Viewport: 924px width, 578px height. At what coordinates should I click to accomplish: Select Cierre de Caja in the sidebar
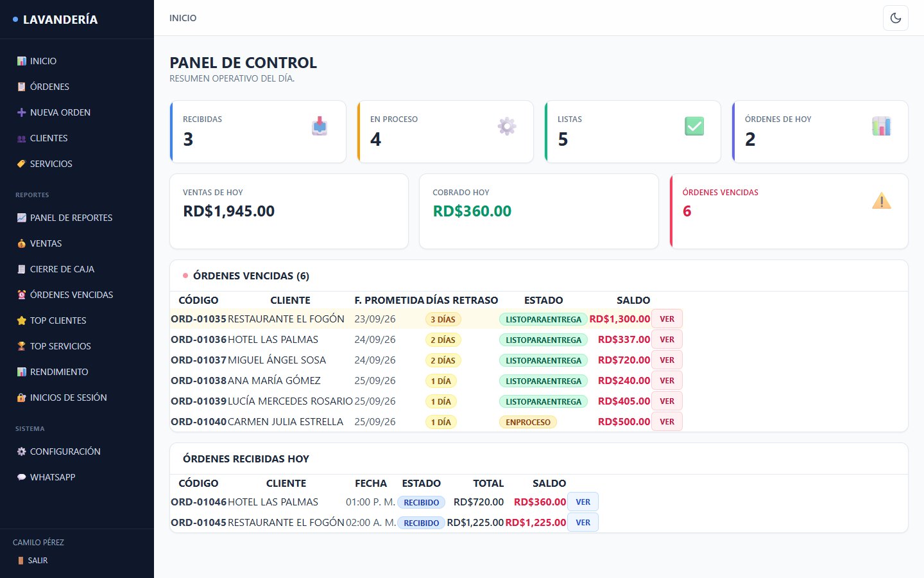tap(77, 269)
